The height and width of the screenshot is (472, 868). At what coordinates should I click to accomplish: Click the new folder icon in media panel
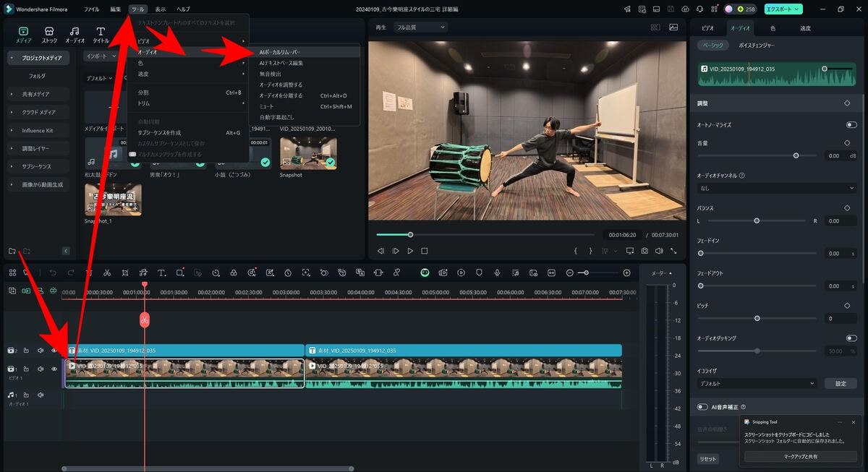click(12, 251)
